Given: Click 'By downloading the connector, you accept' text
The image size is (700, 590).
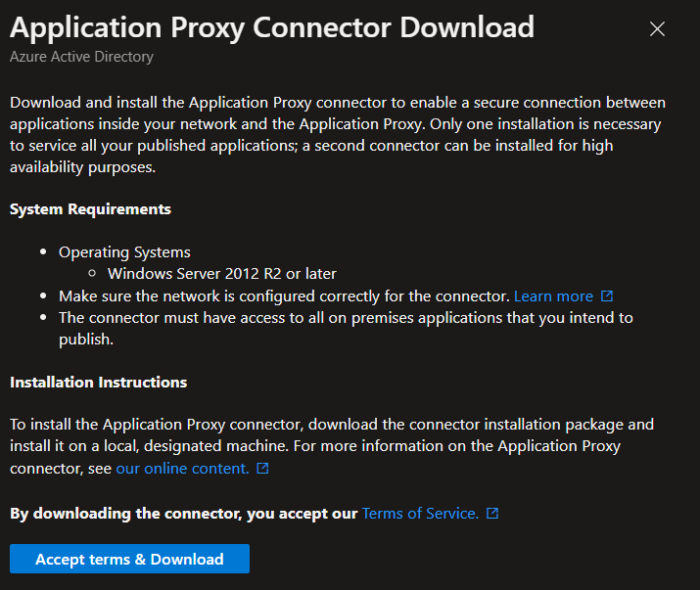Looking at the screenshot, I should tap(183, 513).
